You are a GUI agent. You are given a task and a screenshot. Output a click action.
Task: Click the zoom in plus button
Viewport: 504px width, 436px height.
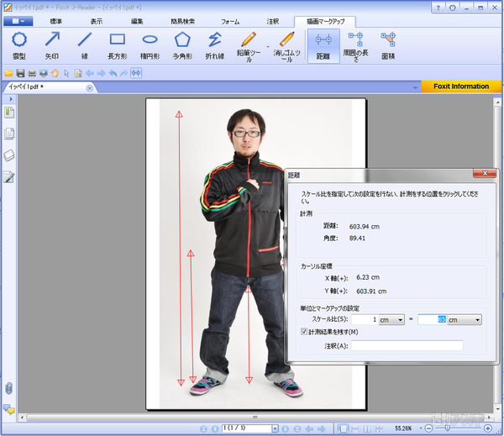click(488, 428)
